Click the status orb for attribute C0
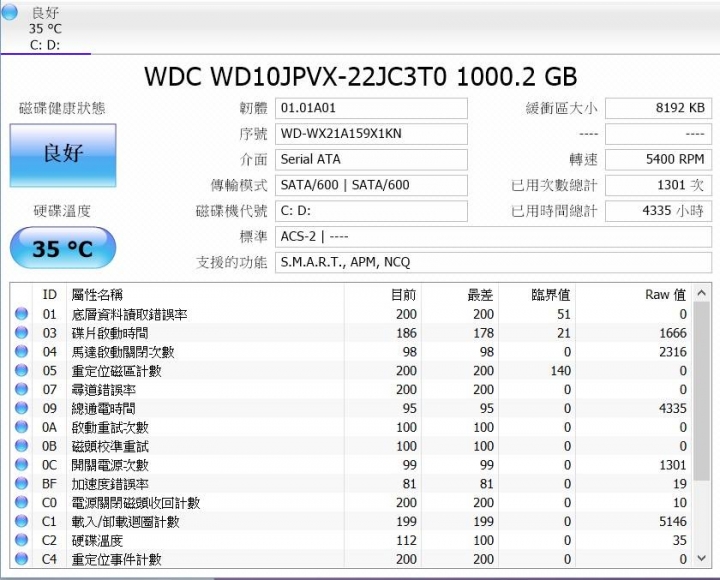Screen dimensions: 720x580 (x=21, y=502)
